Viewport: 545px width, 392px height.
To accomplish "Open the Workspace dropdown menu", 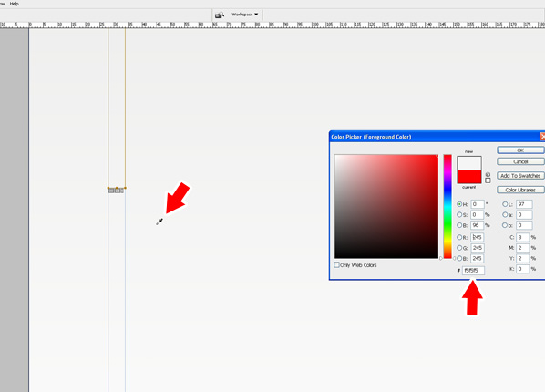I will (x=244, y=15).
